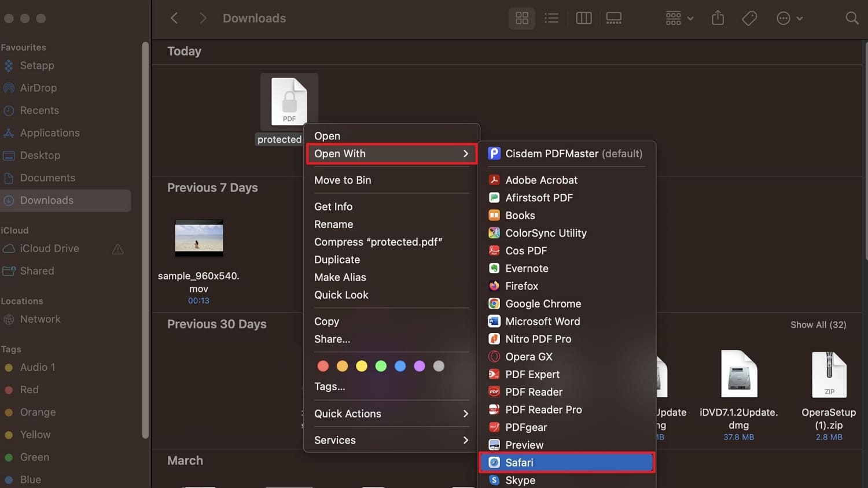The height and width of the screenshot is (488, 868).
Task: Click the Edit Tags toolbar icon
Action: click(749, 19)
